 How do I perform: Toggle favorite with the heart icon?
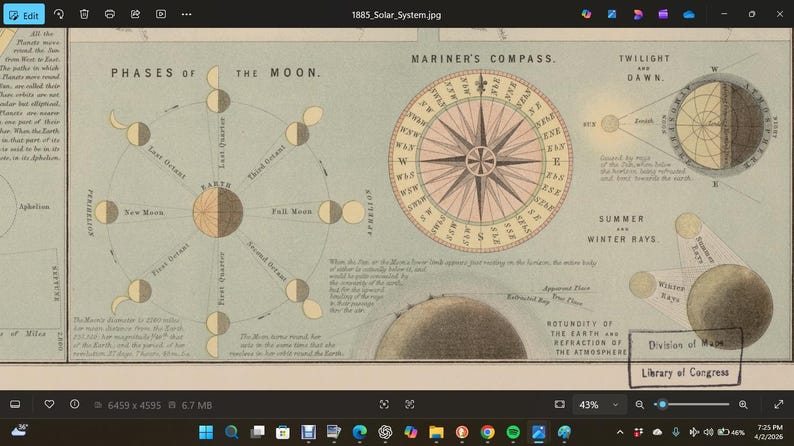pos(49,404)
